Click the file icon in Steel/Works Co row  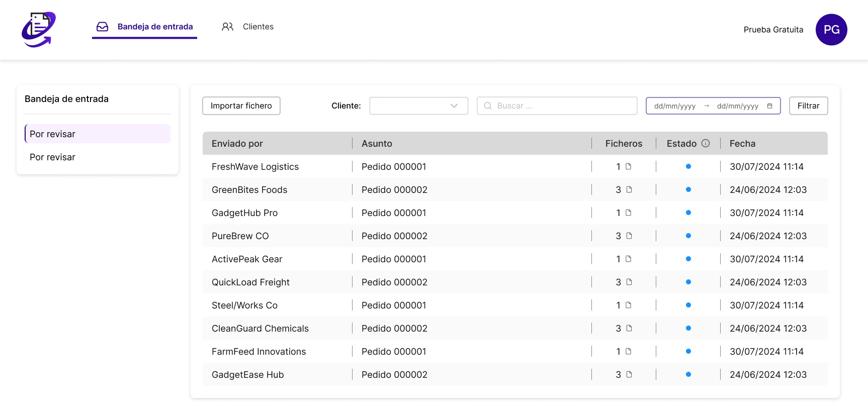[629, 305]
